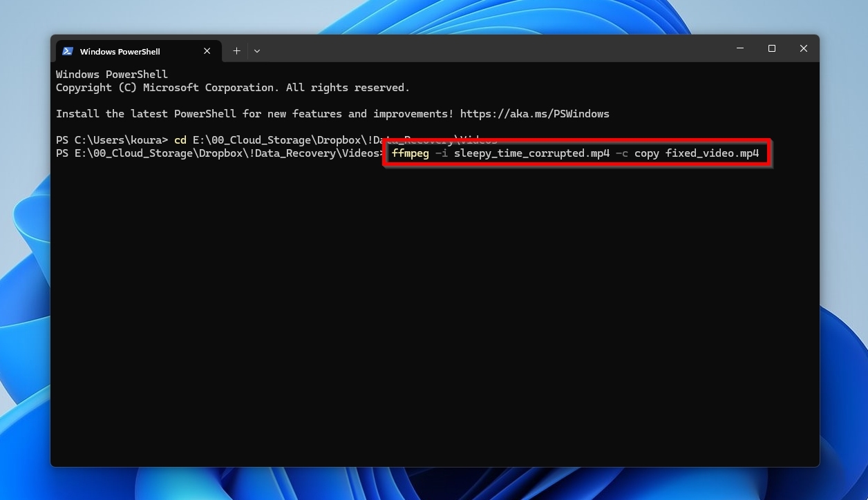Click the Copyright (C) Microsoft Corporation line
This screenshot has height=500, width=868.
233,88
